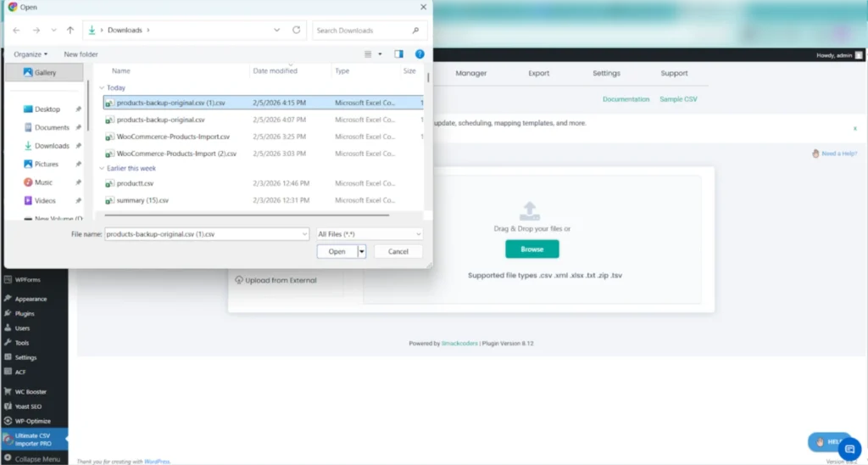Image resolution: width=868 pixels, height=465 pixels.
Task: Click the Need a Help? link
Action: coord(835,154)
